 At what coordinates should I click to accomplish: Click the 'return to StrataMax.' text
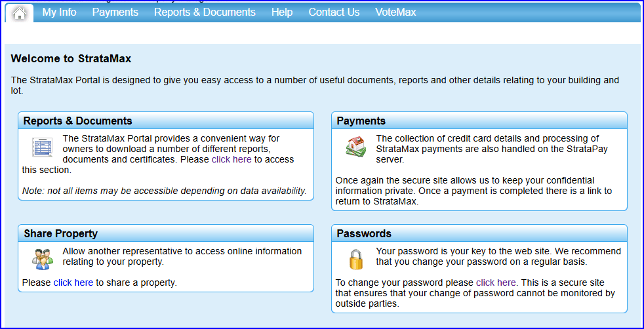(377, 202)
